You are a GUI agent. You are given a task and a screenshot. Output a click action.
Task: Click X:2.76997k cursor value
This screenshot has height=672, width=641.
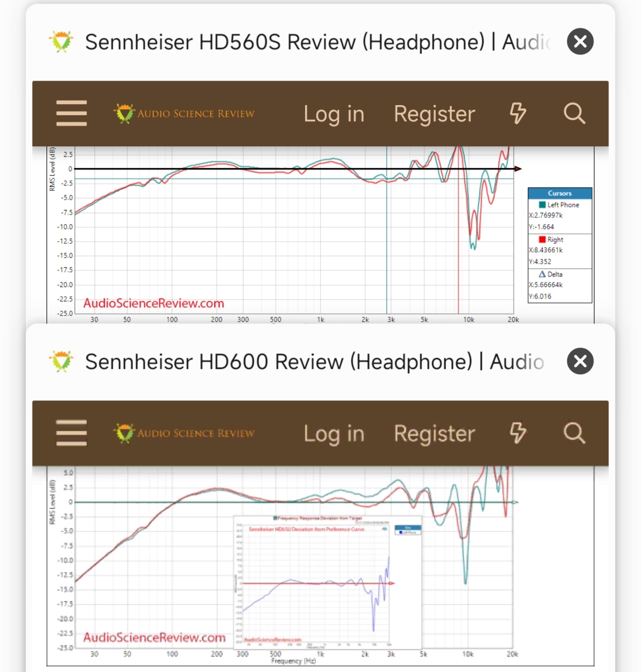click(x=546, y=216)
